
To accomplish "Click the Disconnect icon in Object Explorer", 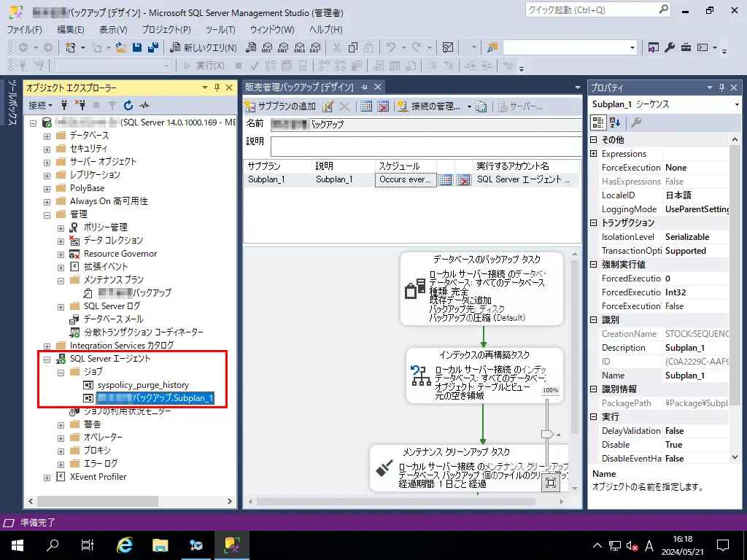I will [80, 105].
